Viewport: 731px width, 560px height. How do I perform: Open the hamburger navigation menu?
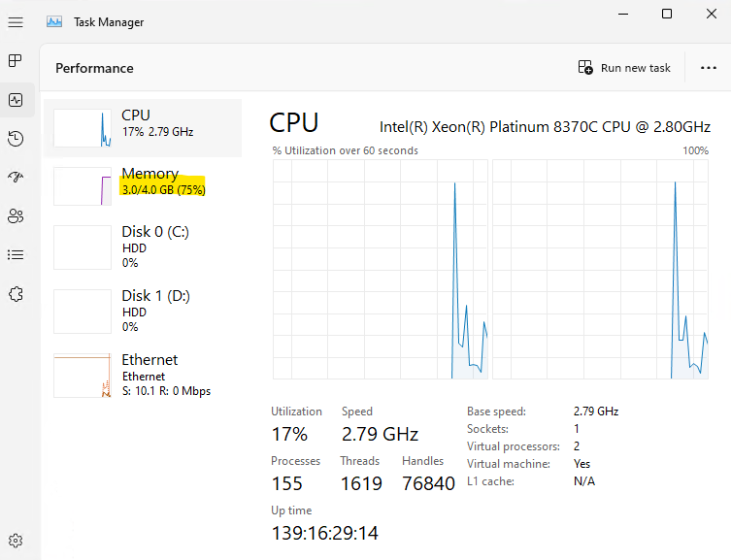[x=16, y=22]
